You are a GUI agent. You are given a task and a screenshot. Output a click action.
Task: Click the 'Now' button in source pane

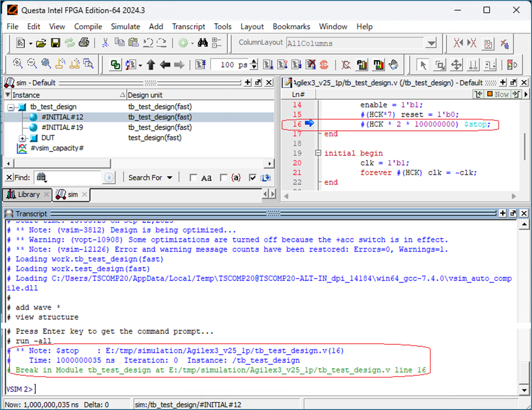(498, 94)
